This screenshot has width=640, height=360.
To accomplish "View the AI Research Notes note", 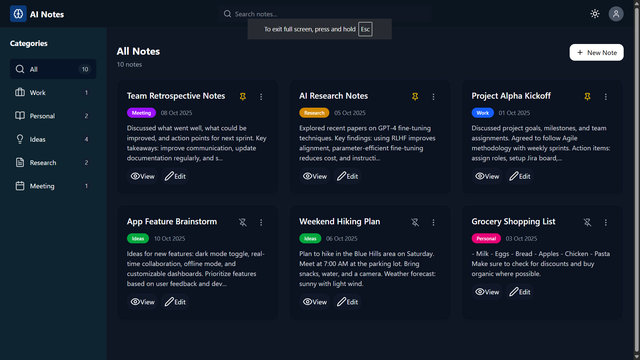I will (x=315, y=176).
